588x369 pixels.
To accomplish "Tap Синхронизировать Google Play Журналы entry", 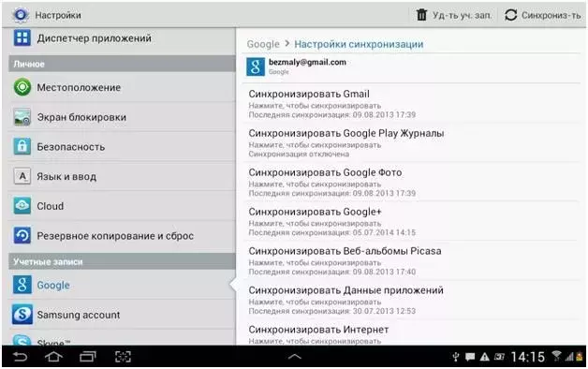I will (412, 143).
